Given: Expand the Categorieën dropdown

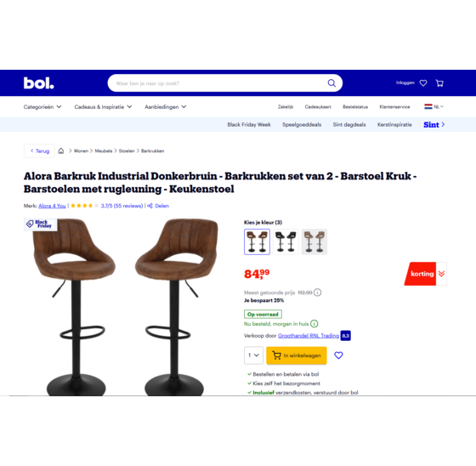Looking at the screenshot, I should coord(42,107).
